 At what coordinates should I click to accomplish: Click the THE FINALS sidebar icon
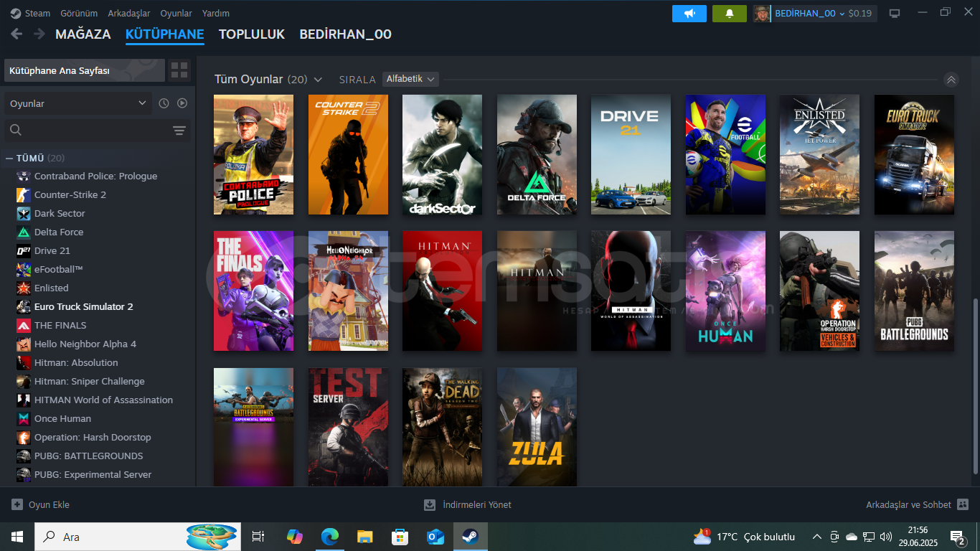23,326
